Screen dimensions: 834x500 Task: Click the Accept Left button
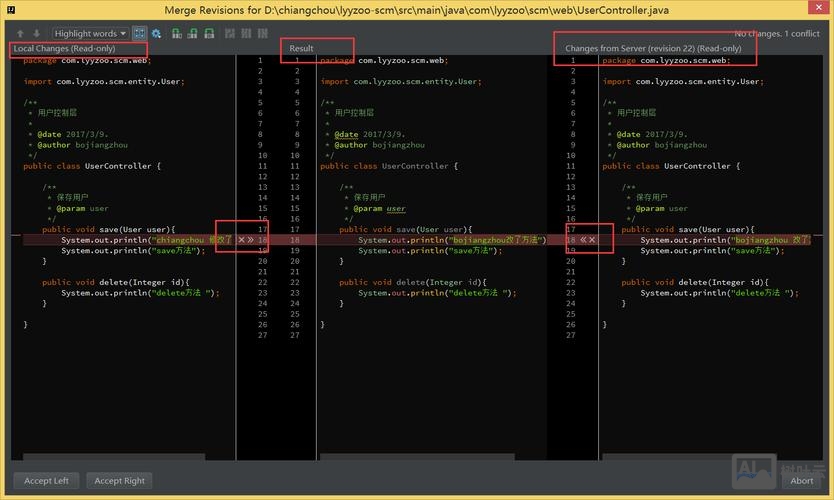pos(47,480)
